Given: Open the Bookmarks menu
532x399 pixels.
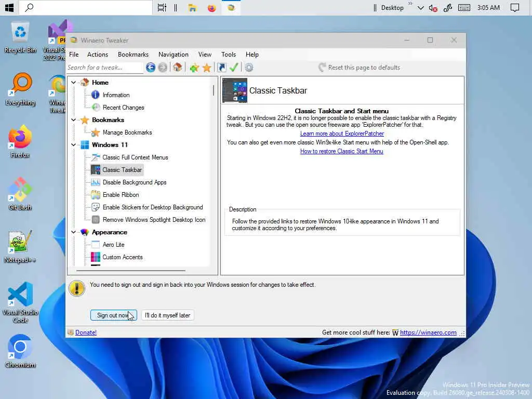Looking at the screenshot, I should click(x=133, y=55).
